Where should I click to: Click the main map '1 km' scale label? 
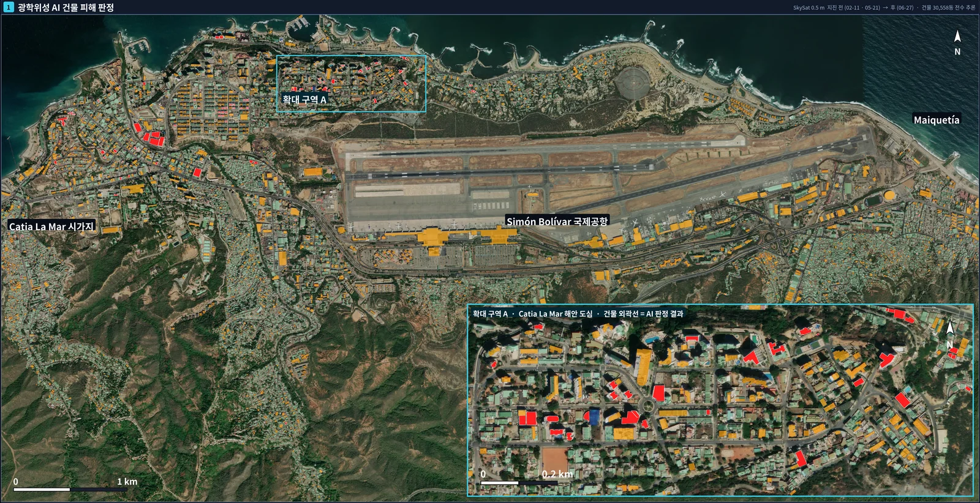pyautogui.click(x=127, y=482)
